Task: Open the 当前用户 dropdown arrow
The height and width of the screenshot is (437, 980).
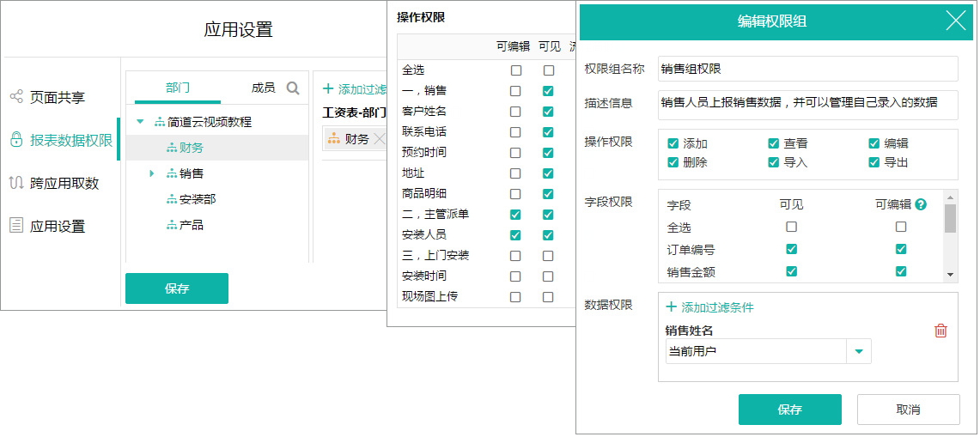Action: tap(858, 351)
